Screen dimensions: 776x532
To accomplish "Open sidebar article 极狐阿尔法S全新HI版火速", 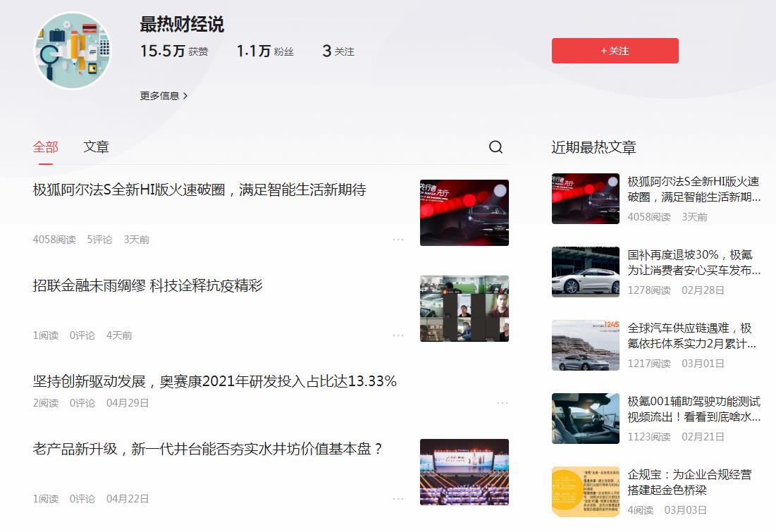I will pyautogui.click(x=694, y=189).
